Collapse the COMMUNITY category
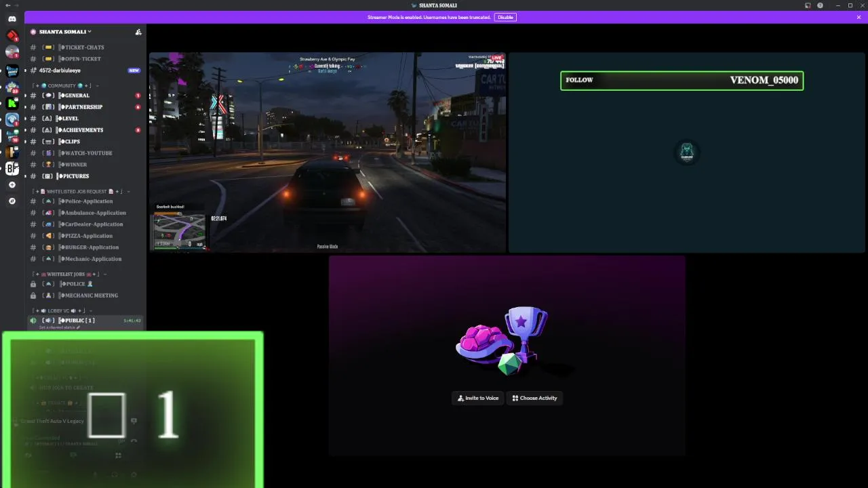Image resolution: width=868 pixels, height=488 pixels. coord(66,86)
